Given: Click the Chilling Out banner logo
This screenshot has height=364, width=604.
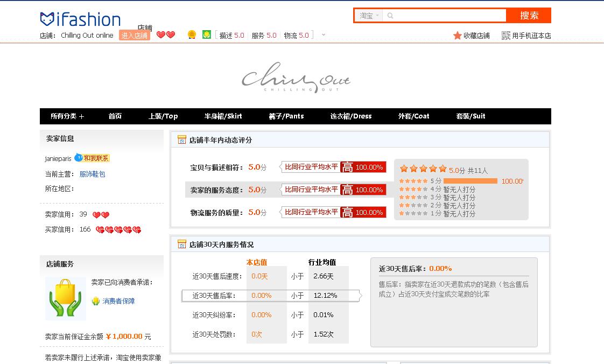Looking at the screenshot, I should pyautogui.click(x=296, y=78).
